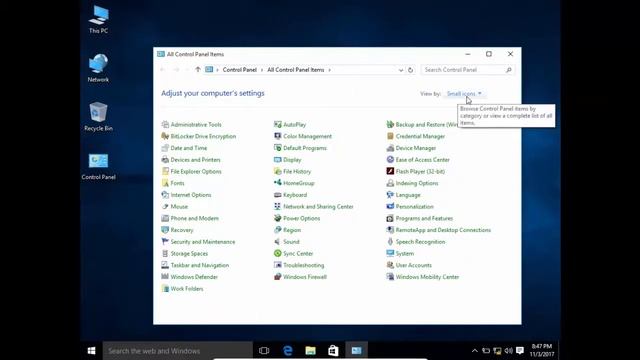
Task: Show hidden system tray icons
Action: [475, 351]
